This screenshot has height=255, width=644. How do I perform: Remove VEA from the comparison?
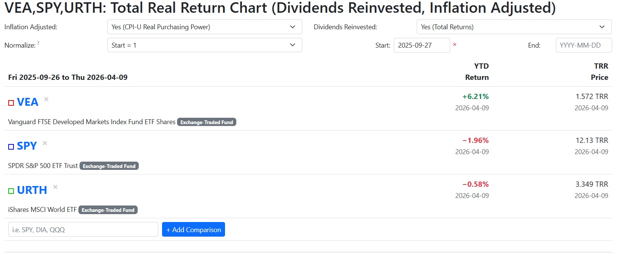point(47,99)
